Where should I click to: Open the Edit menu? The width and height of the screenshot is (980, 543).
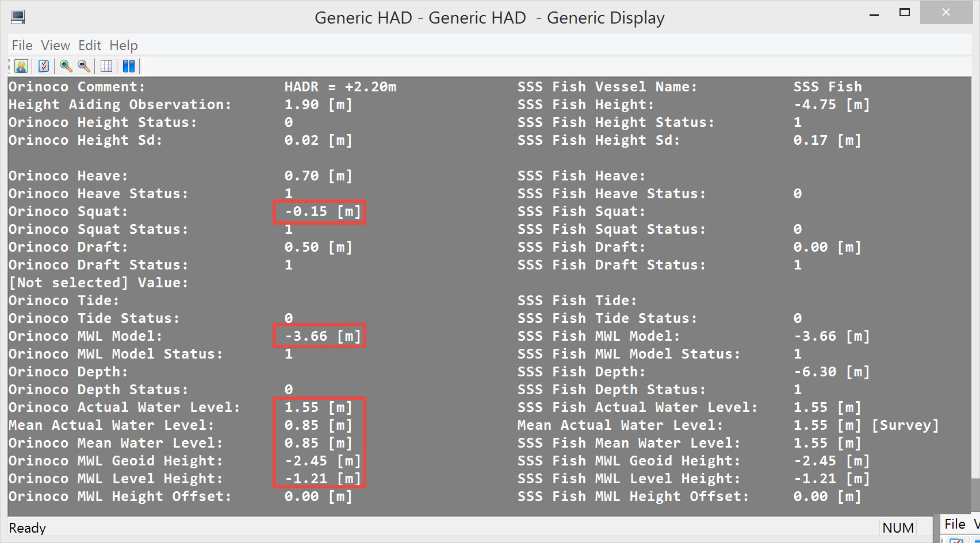pyautogui.click(x=90, y=45)
